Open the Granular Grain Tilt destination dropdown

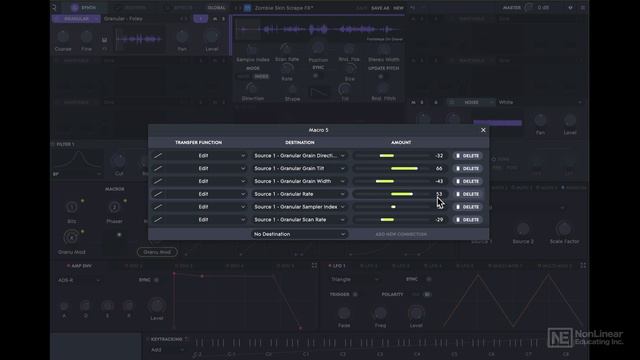click(x=299, y=168)
